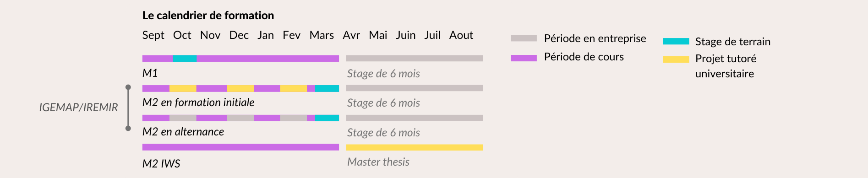Click the purple Période de cours legend swatch
The image size is (868, 178).
tap(524, 58)
